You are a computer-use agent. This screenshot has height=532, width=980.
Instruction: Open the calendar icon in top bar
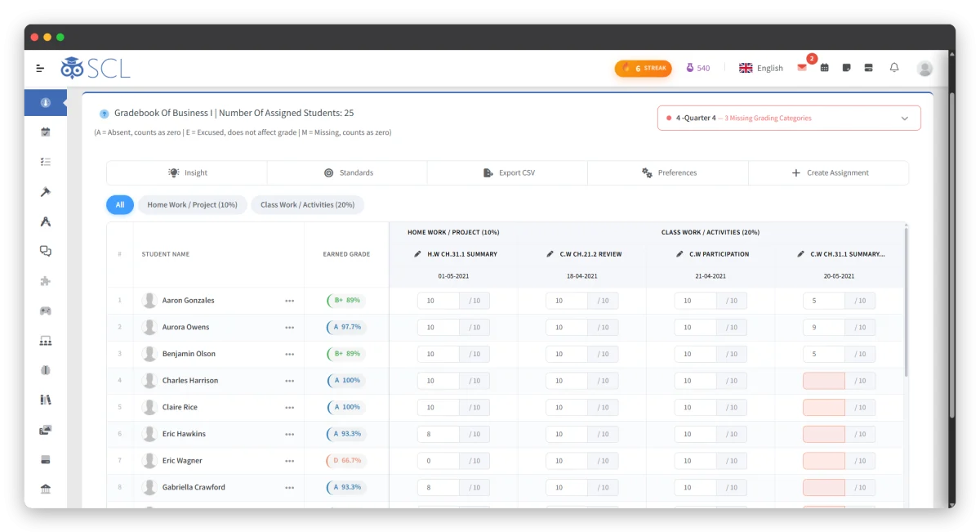pyautogui.click(x=825, y=68)
